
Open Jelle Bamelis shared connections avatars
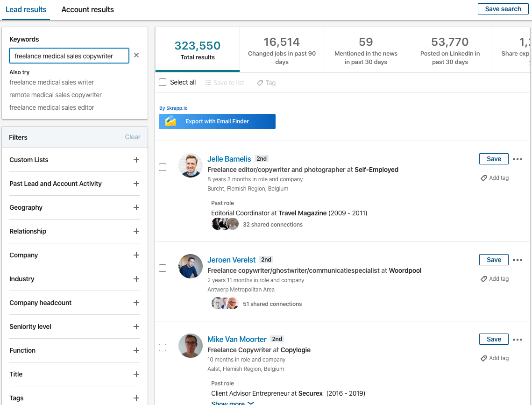pos(225,224)
